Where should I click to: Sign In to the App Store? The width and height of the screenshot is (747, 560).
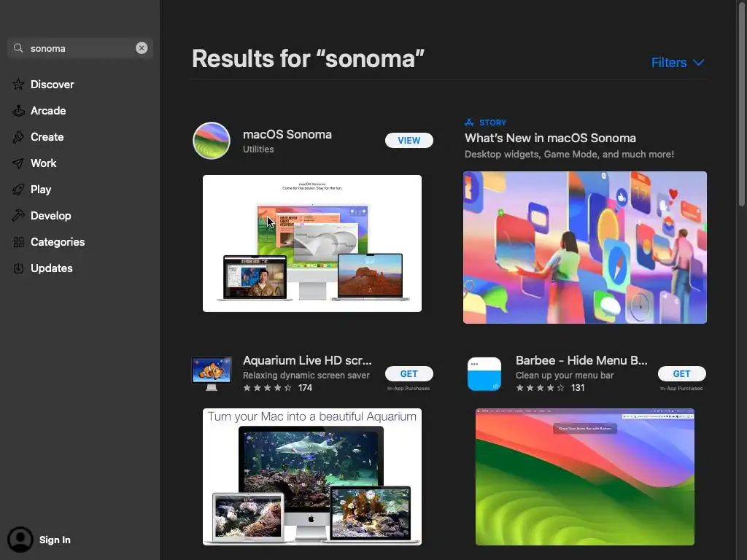pos(55,540)
